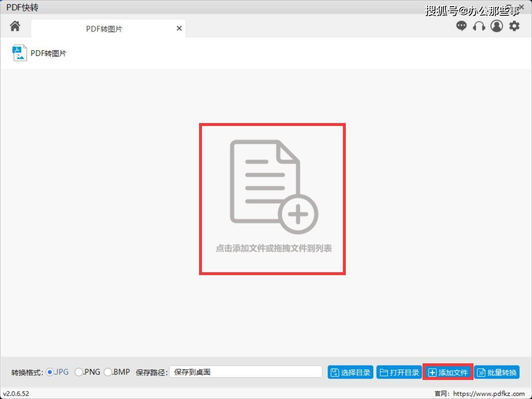Image resolution: width=532 pixels, height=399 pixels.
Task: Click the PDF快转 window title
Action: 22,7
